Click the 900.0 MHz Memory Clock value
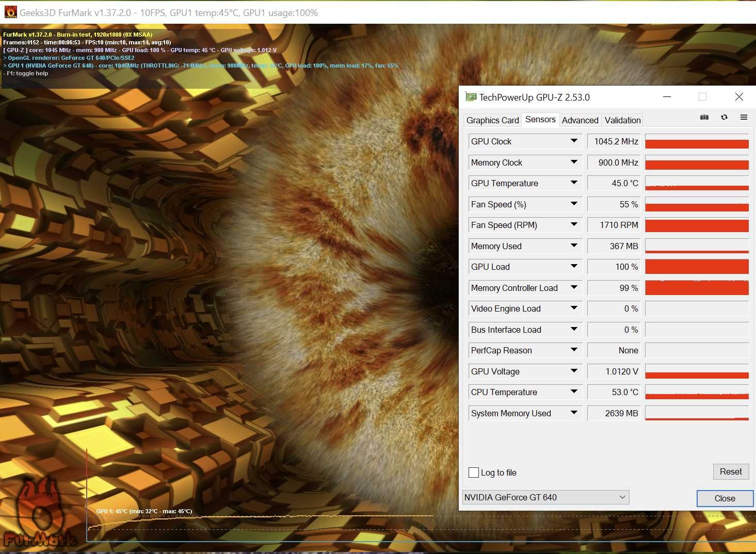This screenshot has height=554, width=756. pyautogui.click(x=614, y=162)
